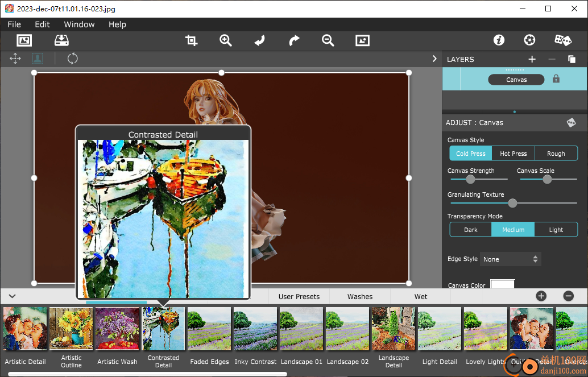
Task: Redo the last undone action
Action: click(x=294, y=40)
